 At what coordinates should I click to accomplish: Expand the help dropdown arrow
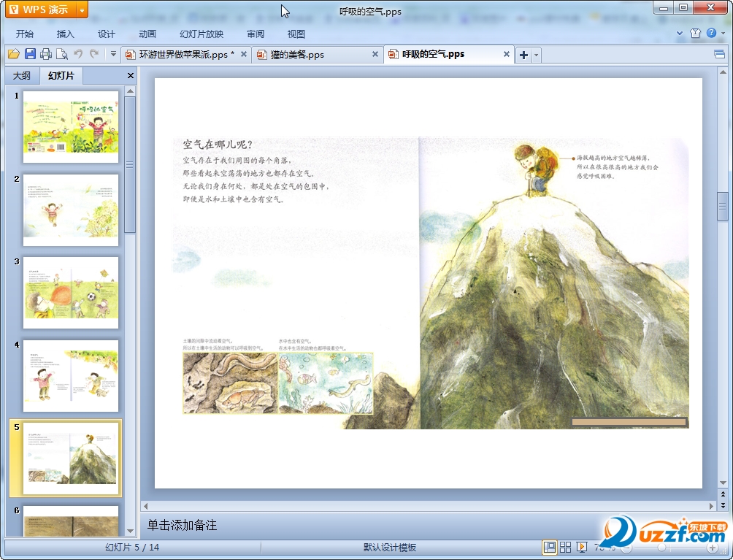724,33
